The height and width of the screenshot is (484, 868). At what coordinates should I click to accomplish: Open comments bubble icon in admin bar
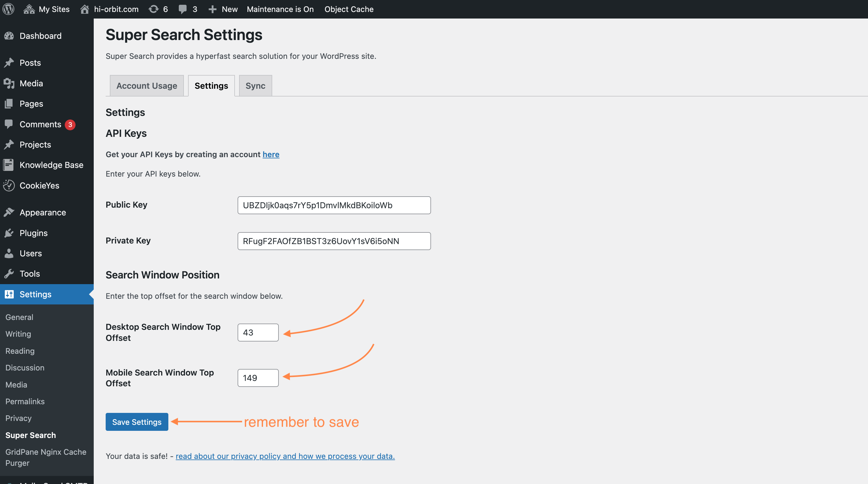pos(183,9)
